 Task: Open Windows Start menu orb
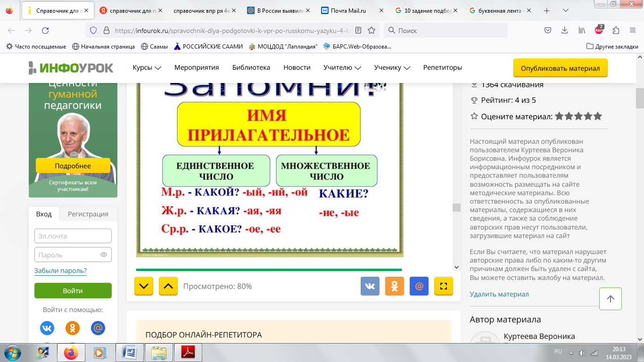pos(12,352)
